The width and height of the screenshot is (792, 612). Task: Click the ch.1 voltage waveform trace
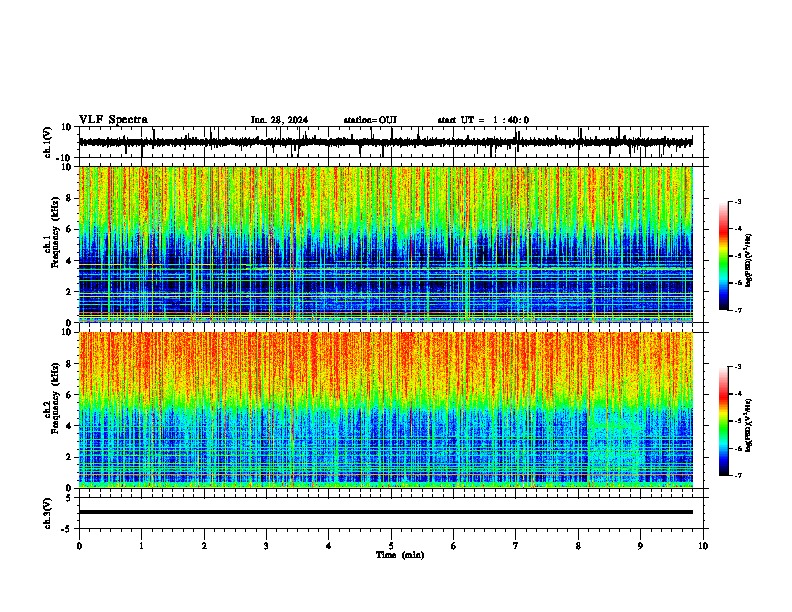[385, 142]
